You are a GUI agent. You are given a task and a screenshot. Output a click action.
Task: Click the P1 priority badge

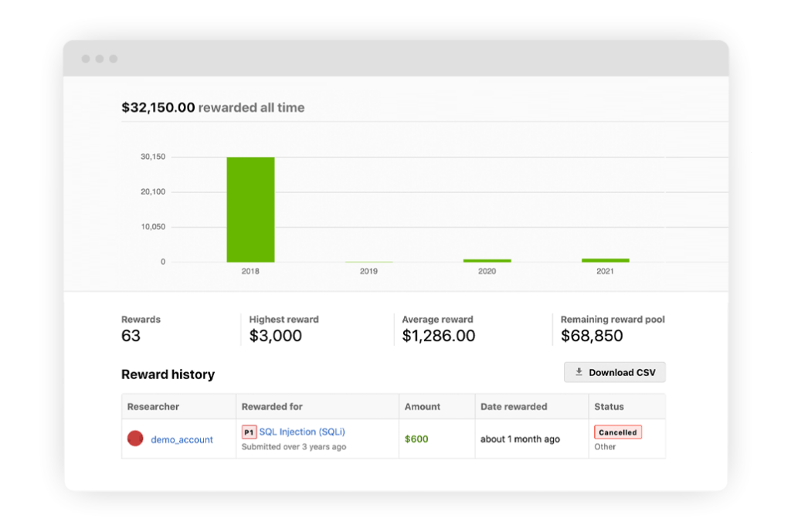tap(249, 432)
